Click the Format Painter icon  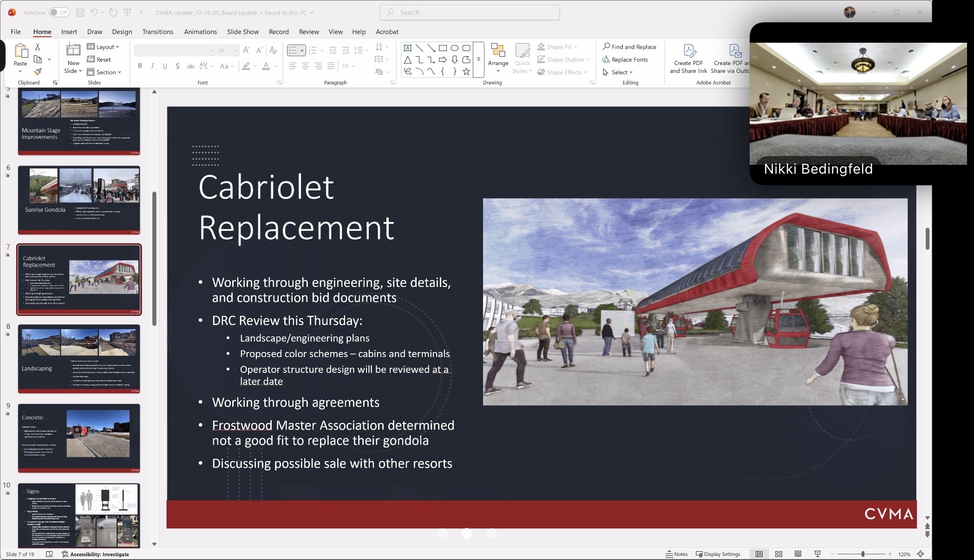click(x=38, y=72)
